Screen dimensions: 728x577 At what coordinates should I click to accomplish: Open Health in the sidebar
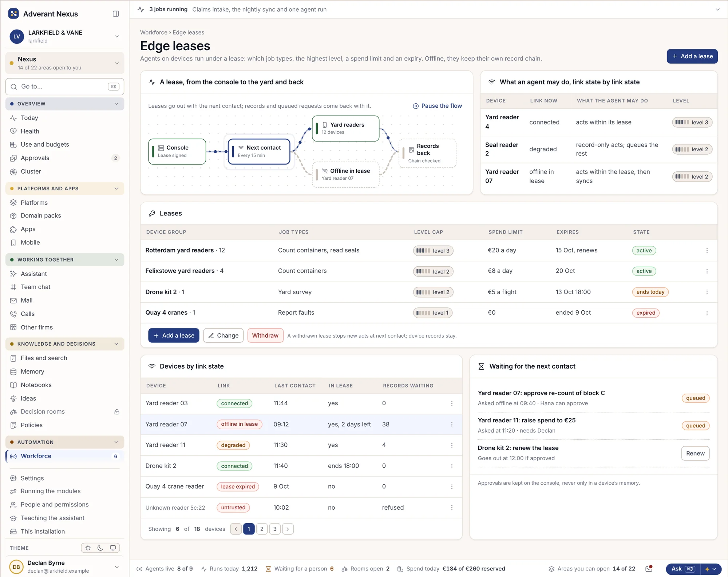pyautogui.click(x=65, y=131)
